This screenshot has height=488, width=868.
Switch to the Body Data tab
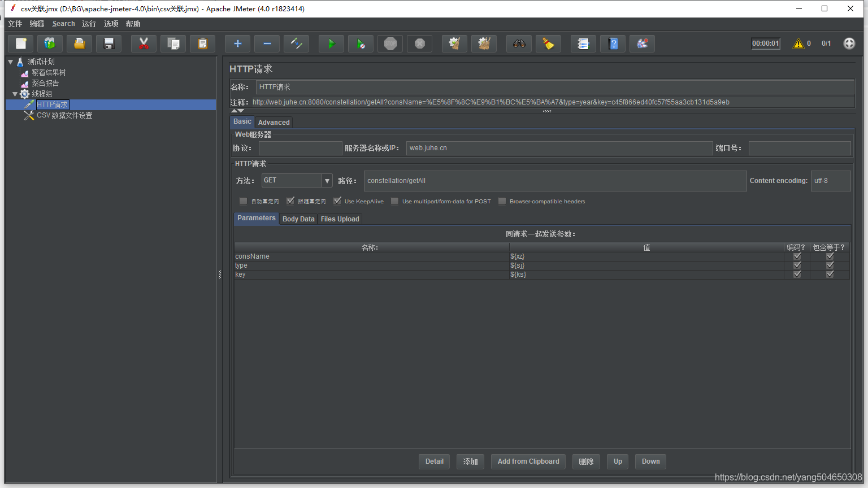coord(298,219)
